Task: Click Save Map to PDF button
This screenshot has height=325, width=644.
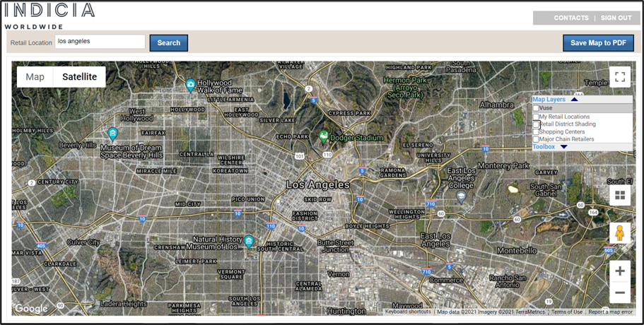Action: [599, 42]
